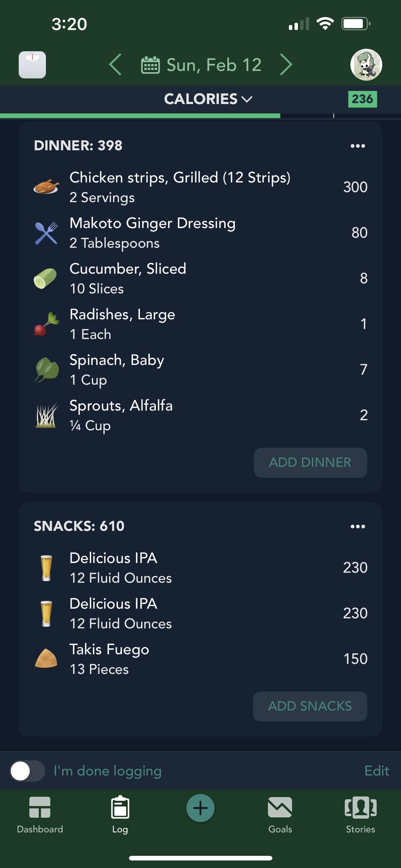Viewport: 401px width, 868px height.
Task: Expand the CALORIES dropdown
Action: click(208, 99)
